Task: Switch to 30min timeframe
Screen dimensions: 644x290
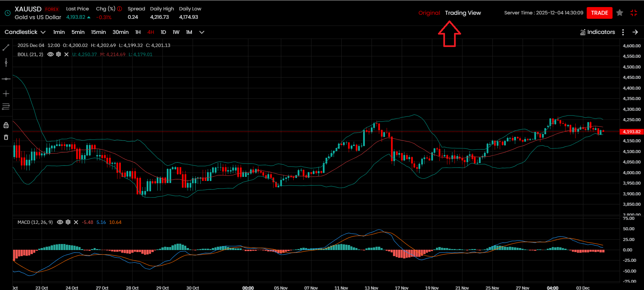Action: tap(120, 32)
